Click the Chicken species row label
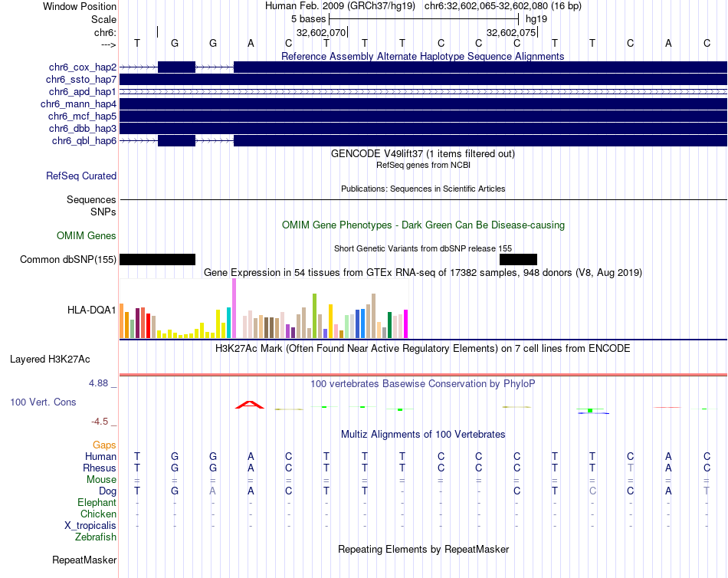This screenshot has width=728, height=578. point(98,514)
